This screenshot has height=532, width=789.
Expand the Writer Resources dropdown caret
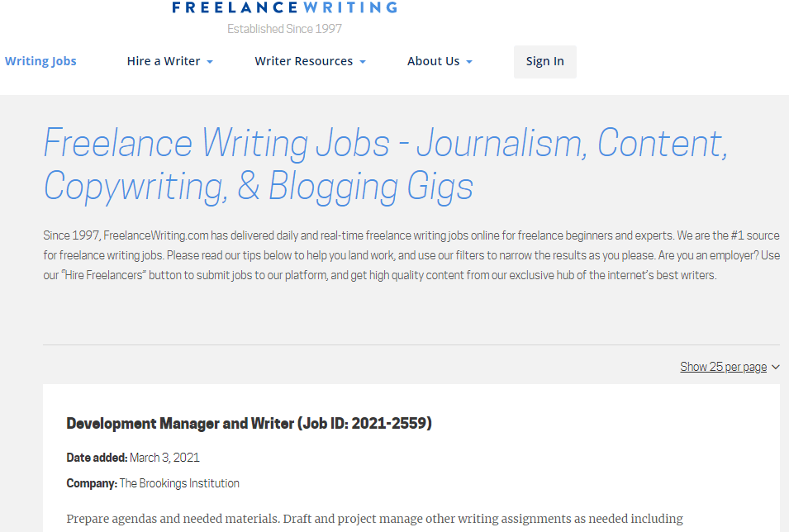pyautogui.click(x=363, y=62)
